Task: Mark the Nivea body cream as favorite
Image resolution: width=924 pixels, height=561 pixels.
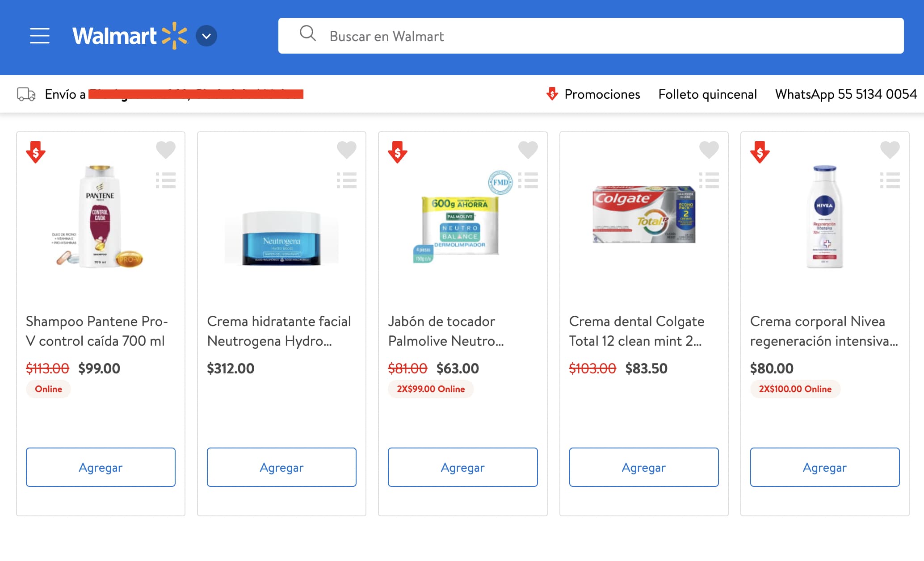Action: [x=890, y=150]
